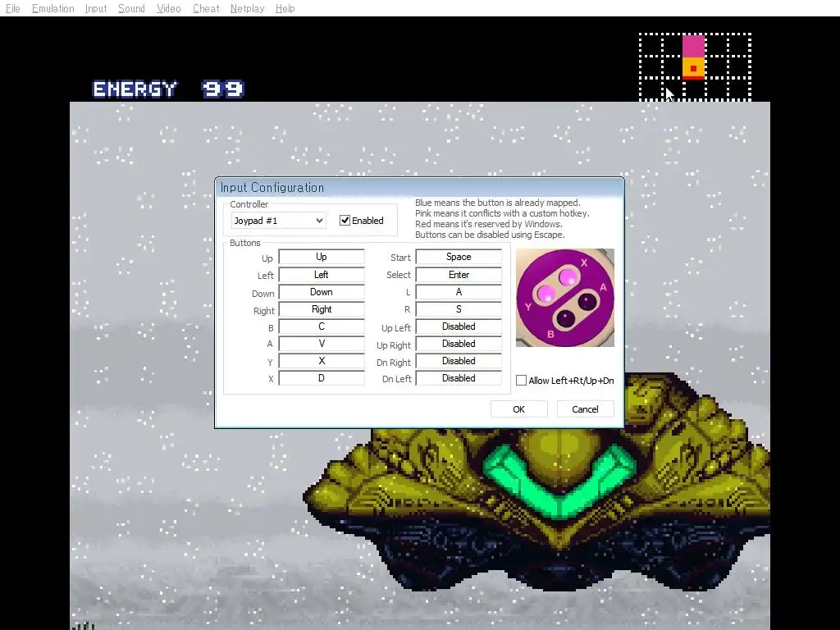Open the Emulation menu
This screenshot has width=840, height=630.
[53, 8]
